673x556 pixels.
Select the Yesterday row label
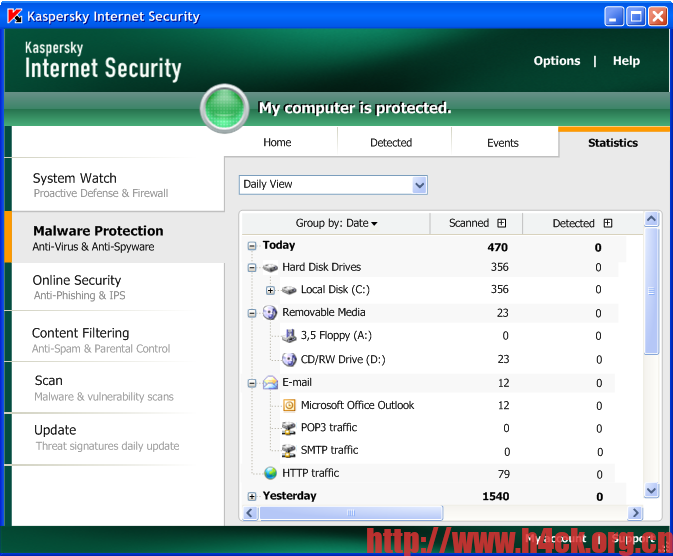(290, 496)
